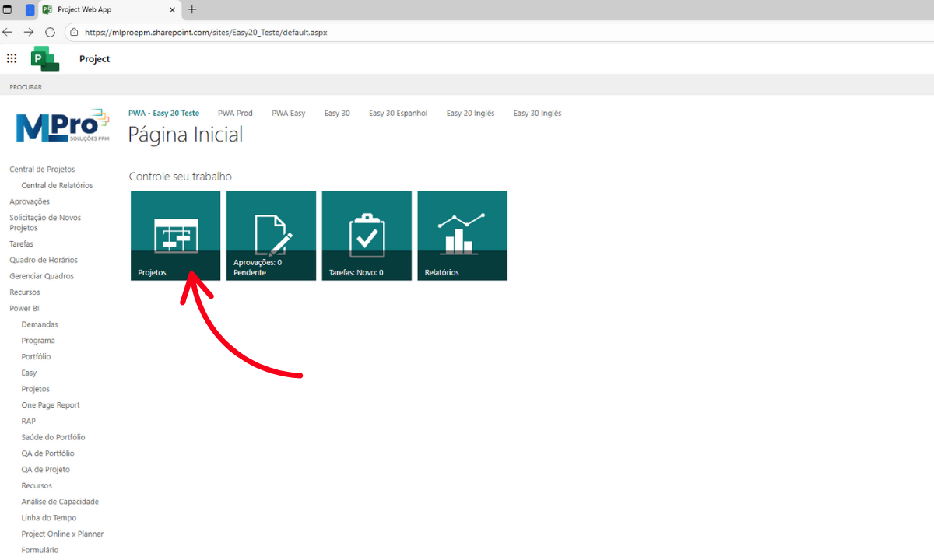The image size is (934, 560).
Task: Open Central de Relatórios in sidebar
Action: point(57,186)
